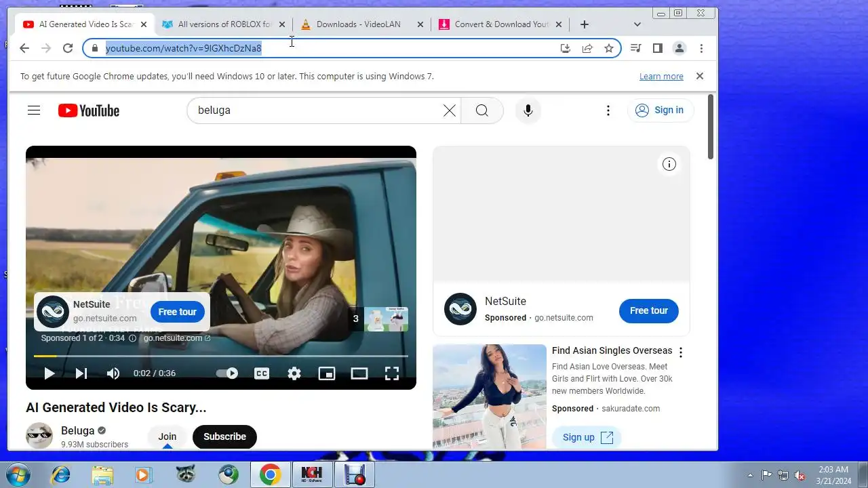868x488 pixels.
Task: Open Beluga channel avatar
Action: pos(39,436)
